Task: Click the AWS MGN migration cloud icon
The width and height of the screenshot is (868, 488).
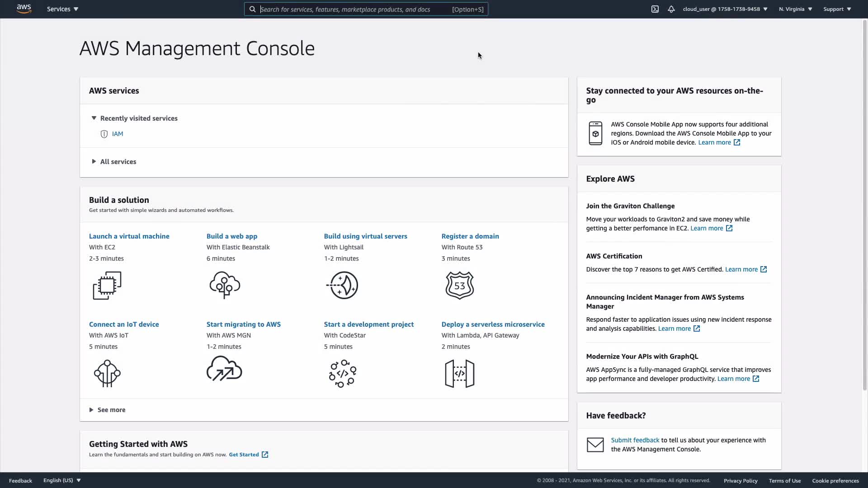Action: 224,369
